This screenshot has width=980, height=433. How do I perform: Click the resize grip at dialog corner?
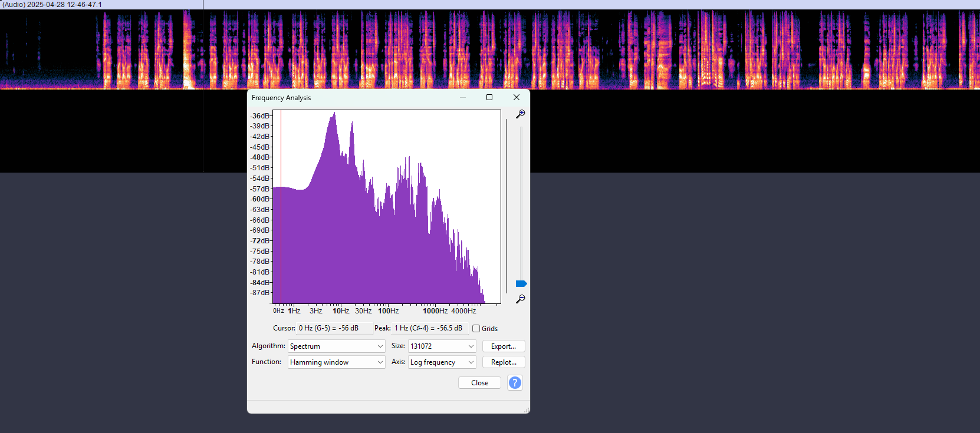(526, 410)
